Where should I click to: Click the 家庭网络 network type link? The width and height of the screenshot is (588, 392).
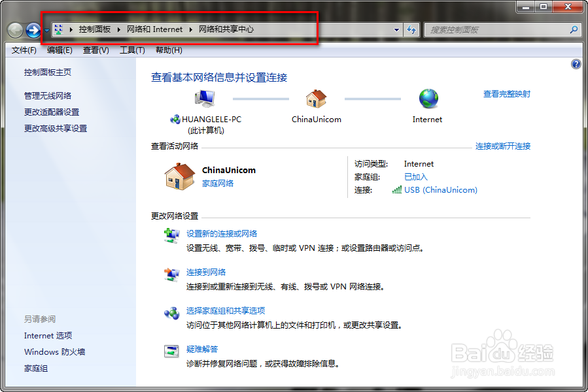point(218,183)
